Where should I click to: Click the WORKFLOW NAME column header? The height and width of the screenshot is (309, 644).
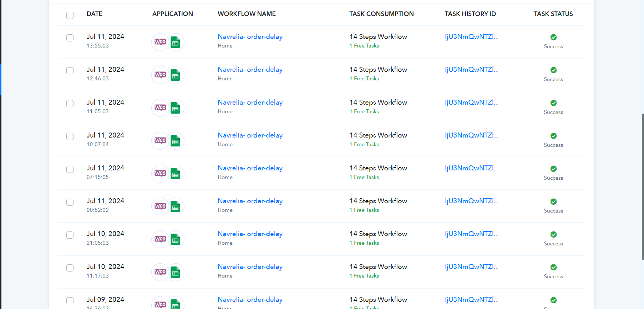pos(247,14)
